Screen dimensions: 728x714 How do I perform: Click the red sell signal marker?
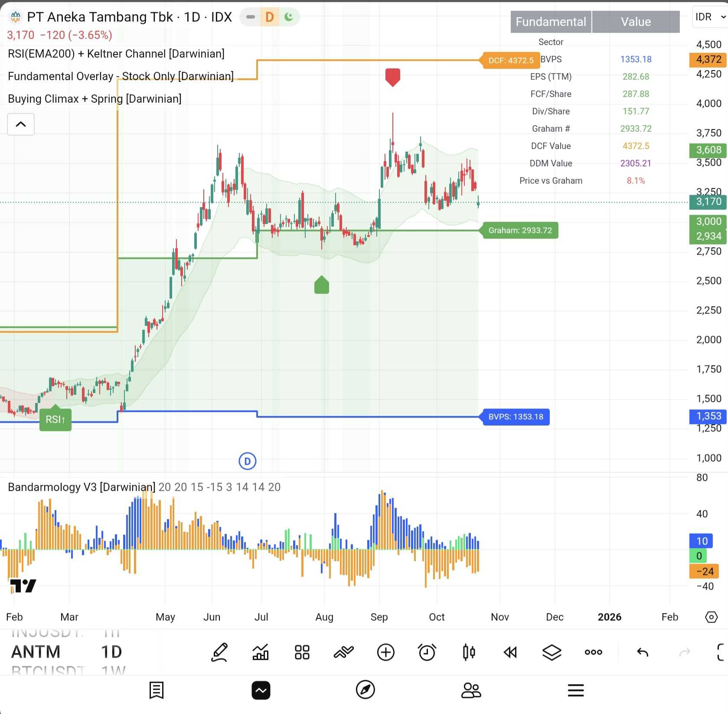coord(392,77)
